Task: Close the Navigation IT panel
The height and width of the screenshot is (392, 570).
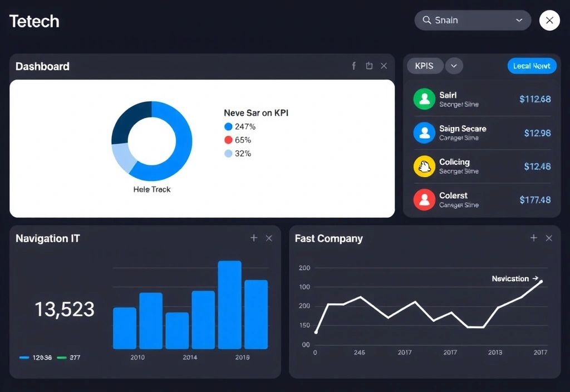Action: (269, 238)
